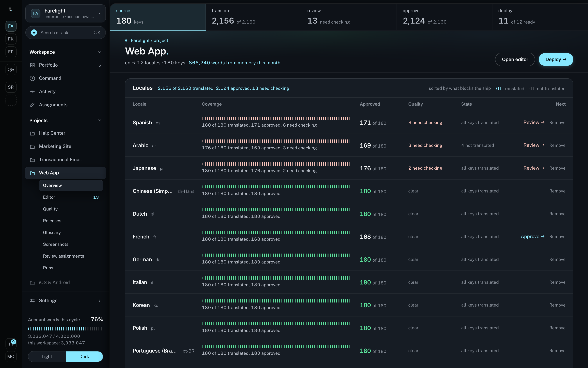
Task: Add a workspace with the plus icon
Action: tap(11, 100)
